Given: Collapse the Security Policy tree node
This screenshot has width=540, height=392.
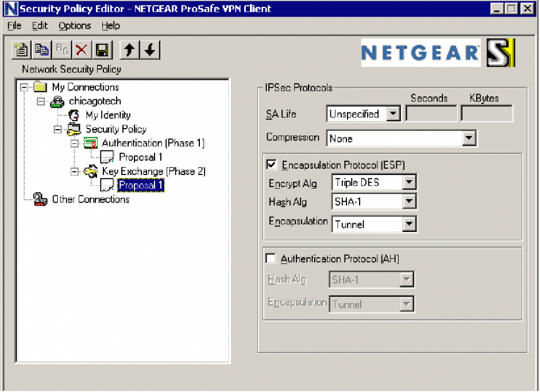Looking at the screenshot, I should pos(58,129).
